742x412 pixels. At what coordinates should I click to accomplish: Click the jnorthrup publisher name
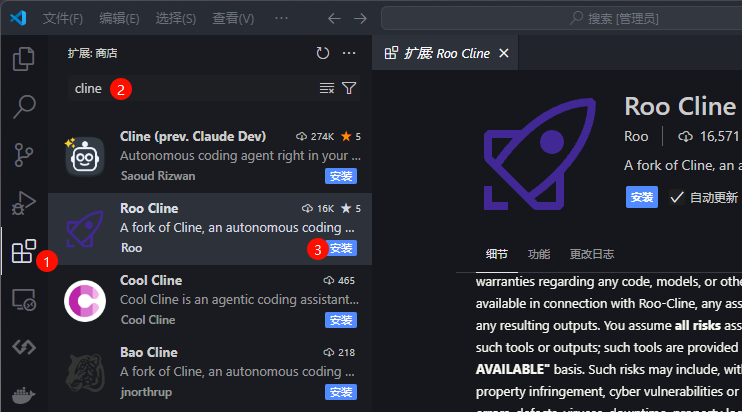coord(146,392)
